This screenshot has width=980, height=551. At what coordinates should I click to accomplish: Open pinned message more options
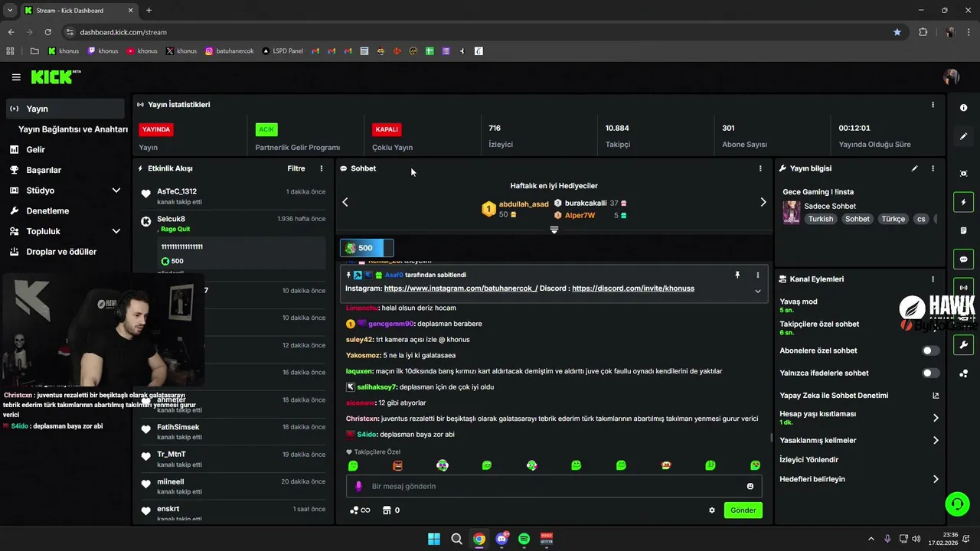tap(758, 275)
